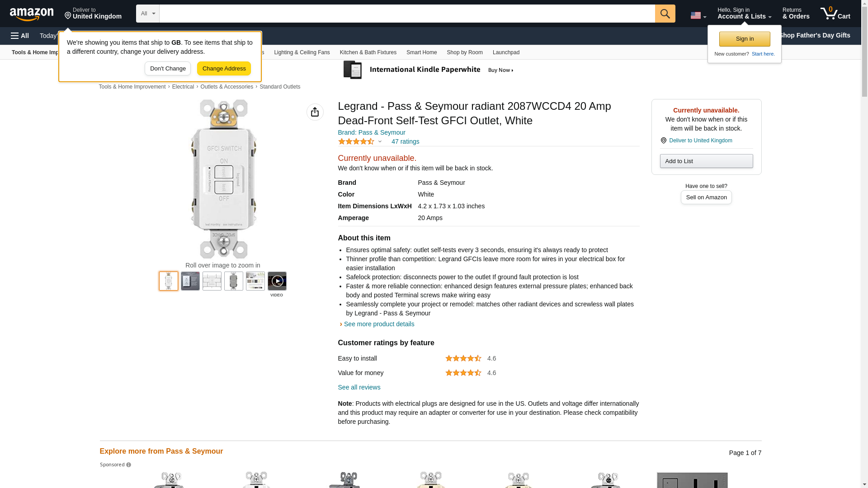
Task: Open the All hamburger menu
Action: click(x=20, y=36)
